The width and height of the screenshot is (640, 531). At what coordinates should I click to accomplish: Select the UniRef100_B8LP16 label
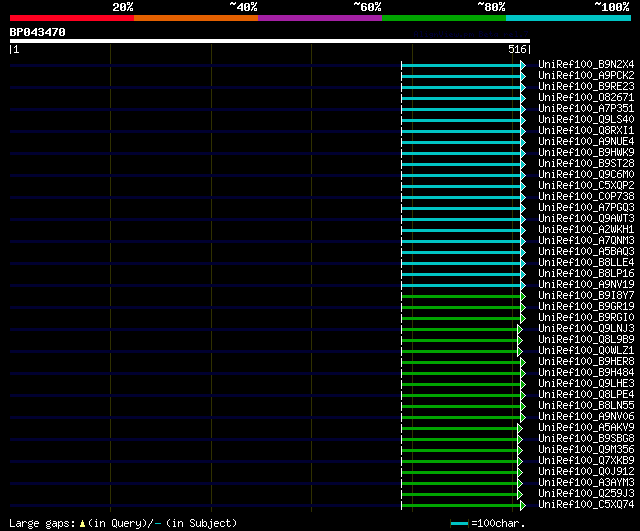coord(586,274)
